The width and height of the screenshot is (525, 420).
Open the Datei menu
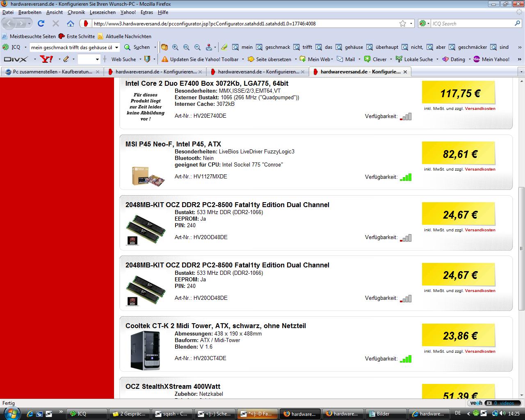tap(8, 12)
